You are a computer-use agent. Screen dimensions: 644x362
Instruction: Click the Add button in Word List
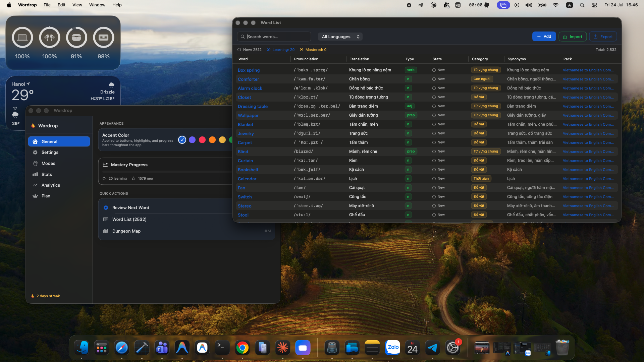pyautogui.click(x=544, y=37)
